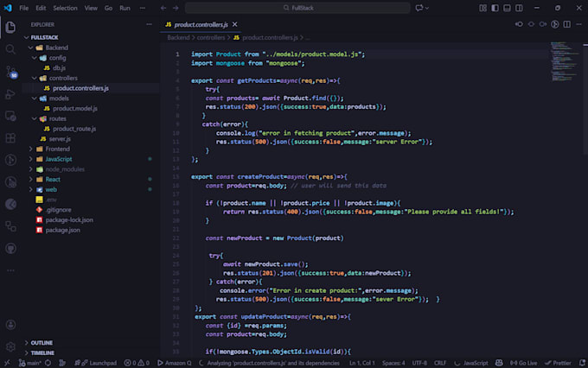The height and width of the screenshot is (368, 588).
Task: Click the remote window icon in status bar
Action: pos(7,363)
